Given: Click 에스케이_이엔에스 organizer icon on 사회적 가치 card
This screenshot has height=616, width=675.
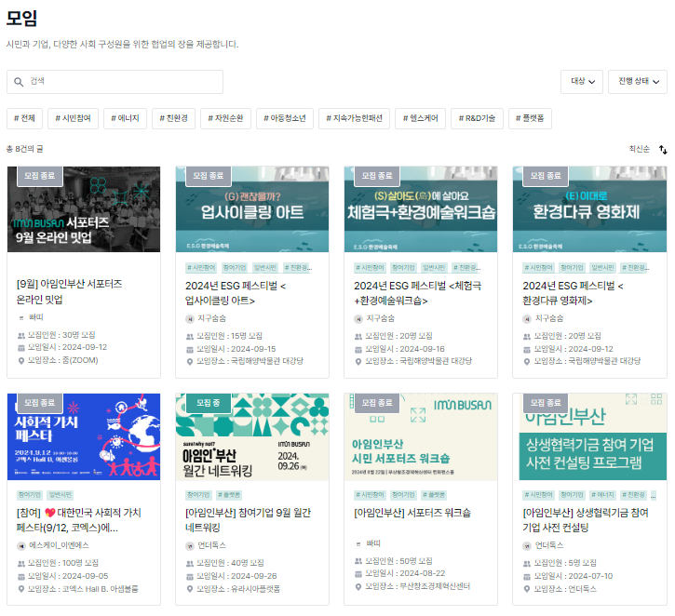Looking at the screenshot, I should pyautogui.click(x=21, y=545).
